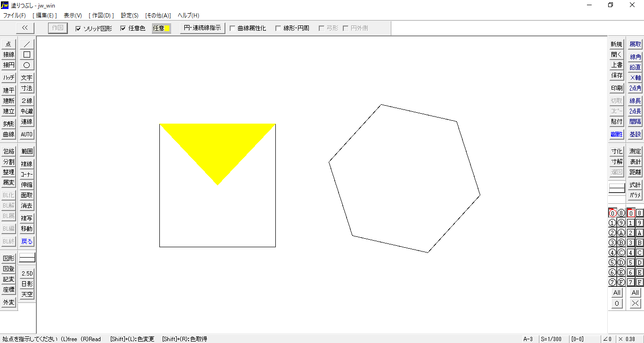Image resolution: width=644 pixels, height=343 pixels.
Task: Pick the 消去 erase tool
Action: click(x=27, y=206)
